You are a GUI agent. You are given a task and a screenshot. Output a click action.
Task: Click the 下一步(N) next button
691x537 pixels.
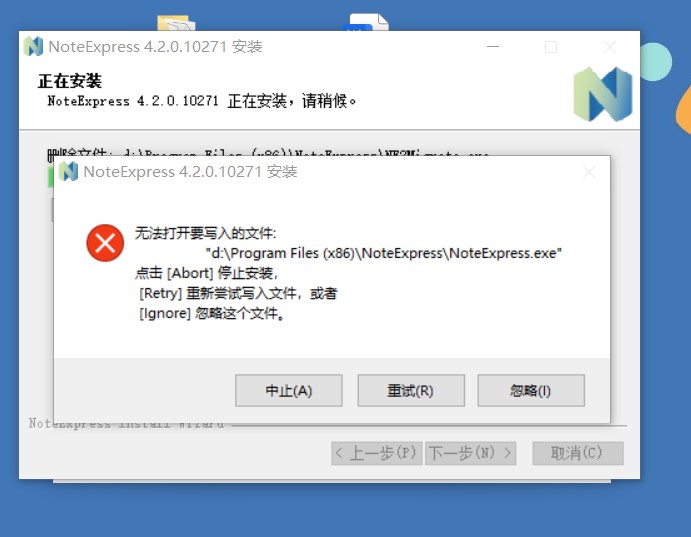(470, 453)
